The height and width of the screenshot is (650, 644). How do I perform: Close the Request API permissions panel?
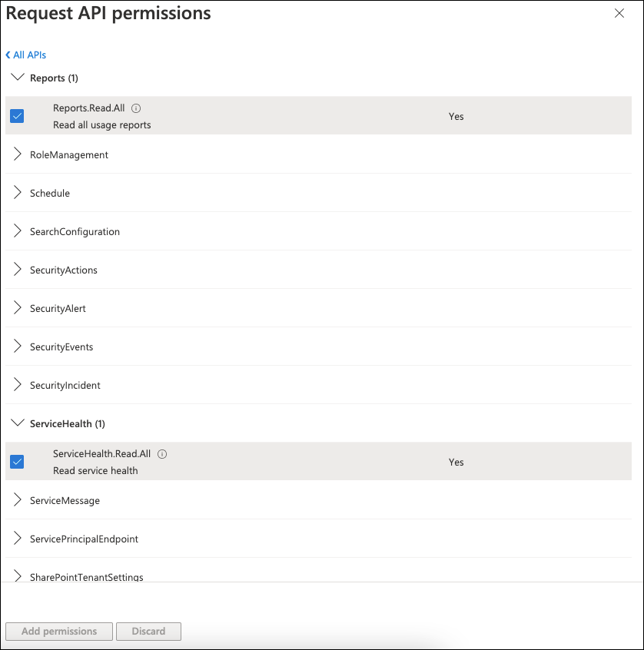619,13
